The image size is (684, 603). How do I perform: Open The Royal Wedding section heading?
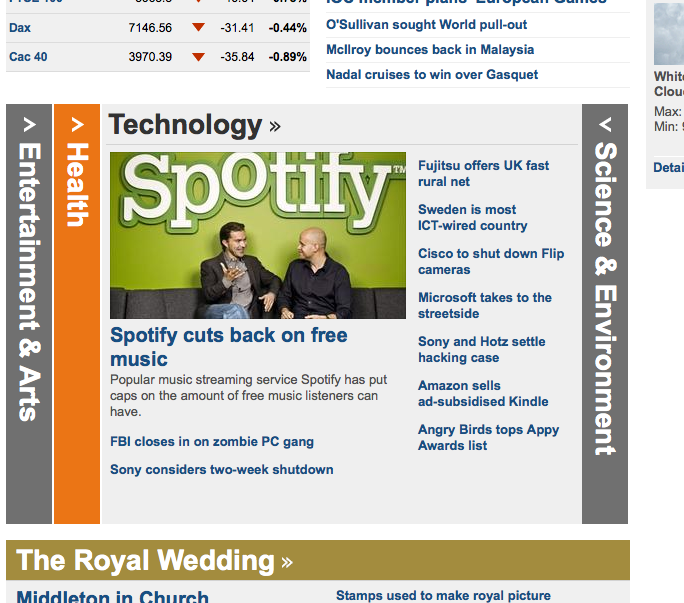154,560
